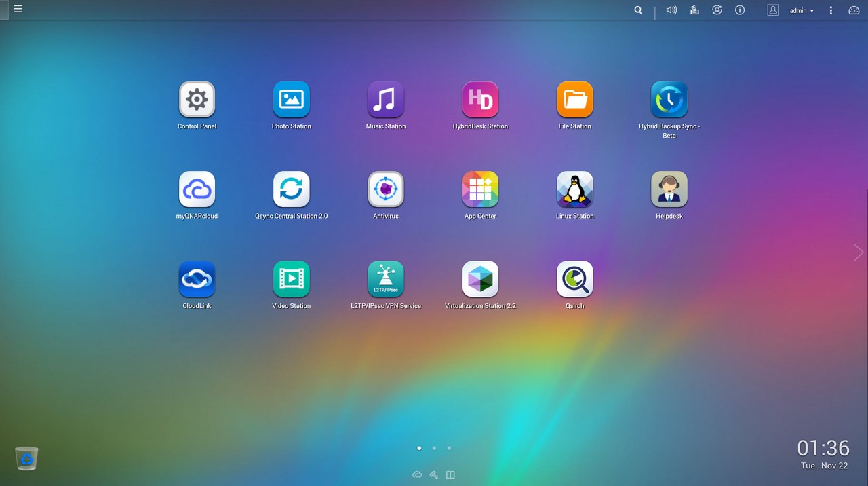Click the myQNAPcloud cloud shortcut at bottom
This screenshot has height=486, width=868.
tap(417, 474)
